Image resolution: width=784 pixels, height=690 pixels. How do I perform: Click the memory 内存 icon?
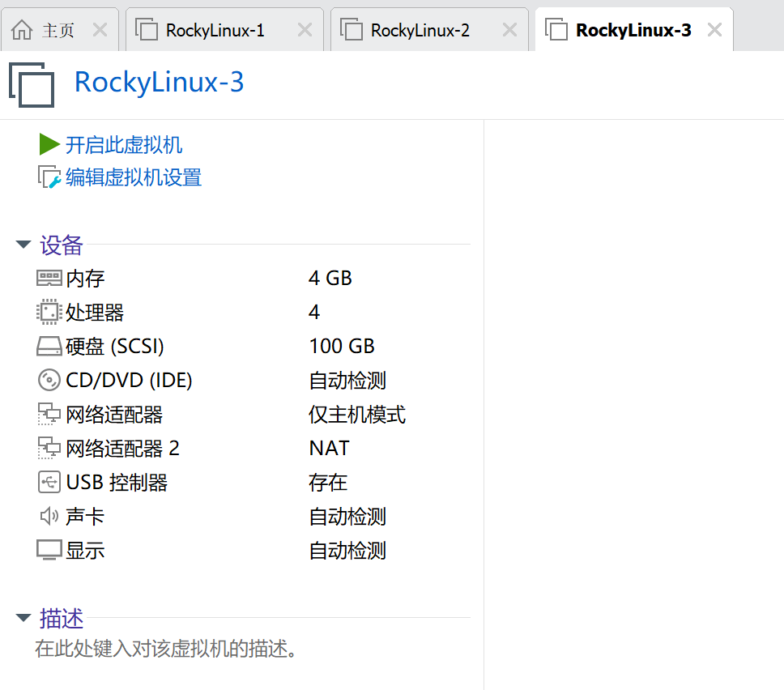[49, 278]
